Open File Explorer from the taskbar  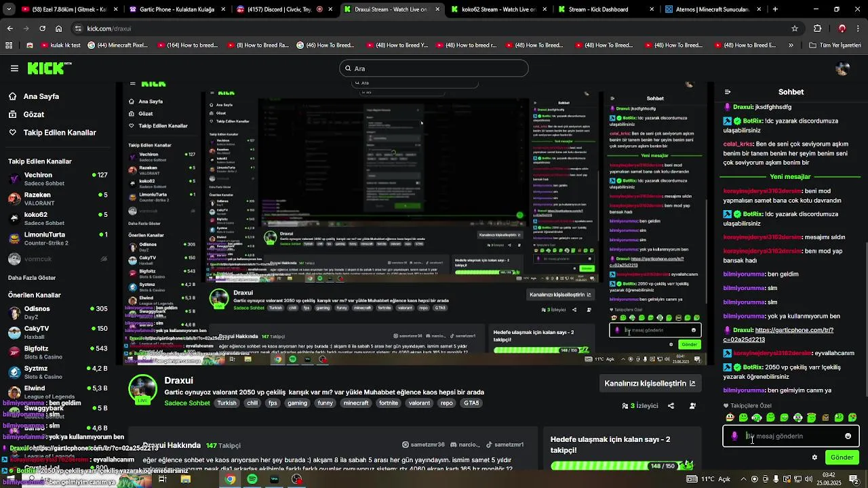[185, 479]
